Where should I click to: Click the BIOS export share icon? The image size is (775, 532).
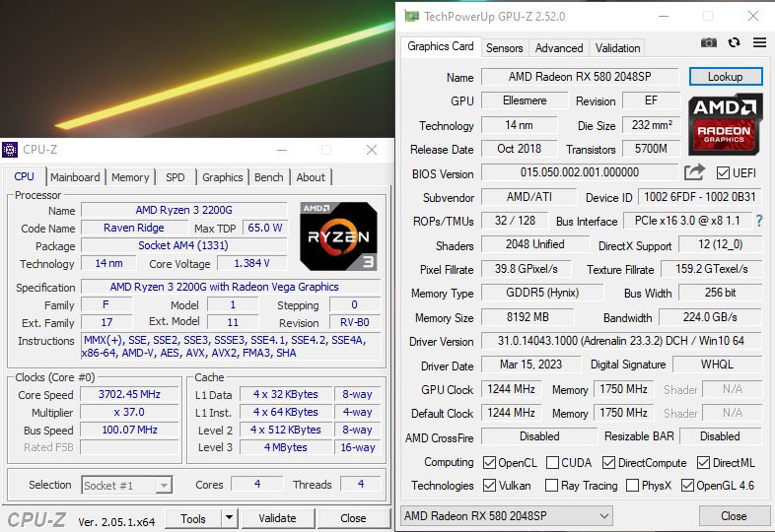[x=694, y=172]
